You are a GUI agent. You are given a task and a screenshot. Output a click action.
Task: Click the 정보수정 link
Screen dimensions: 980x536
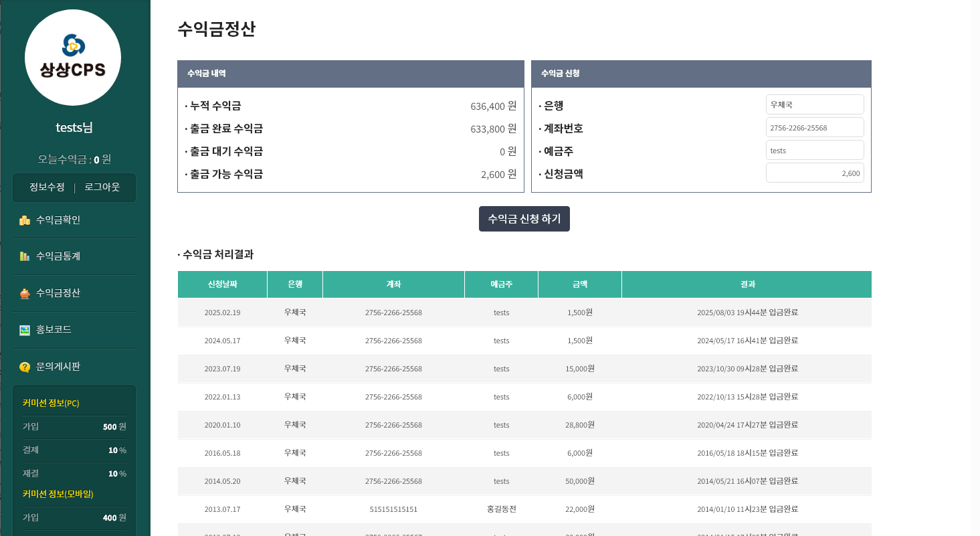(x=47, y=187)
